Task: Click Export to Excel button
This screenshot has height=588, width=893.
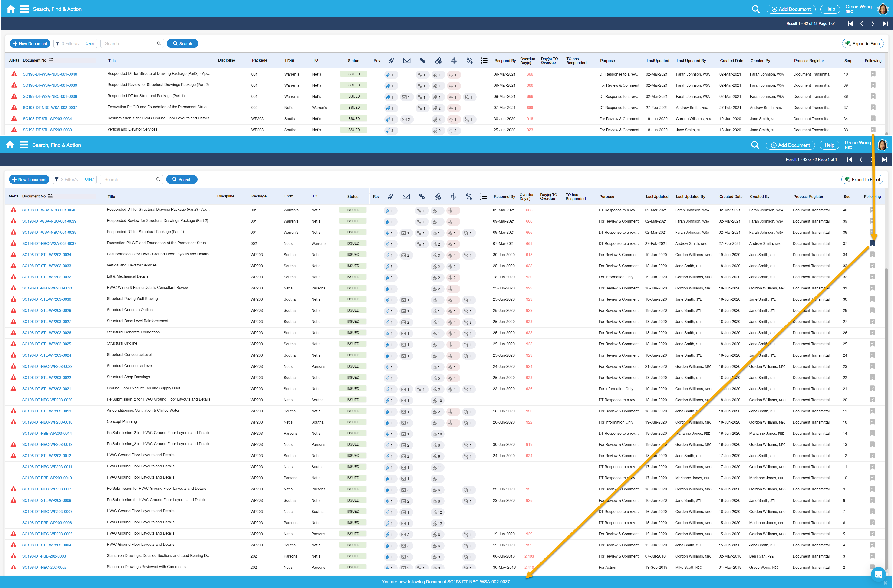Action: (x=863, y=43)
